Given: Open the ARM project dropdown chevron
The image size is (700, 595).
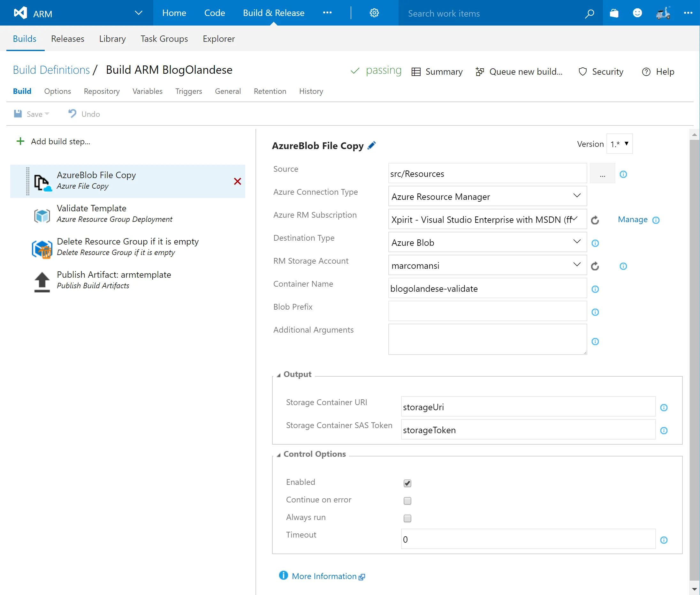Looking at the screenshot, I should pyautogui.click(x=138, y=13).
